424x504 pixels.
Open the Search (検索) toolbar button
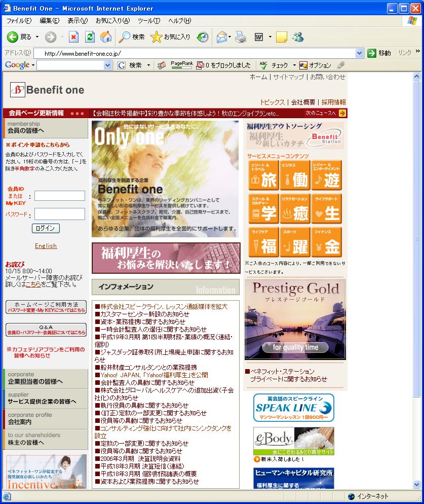pyautogui.click(x=131, y=37)
